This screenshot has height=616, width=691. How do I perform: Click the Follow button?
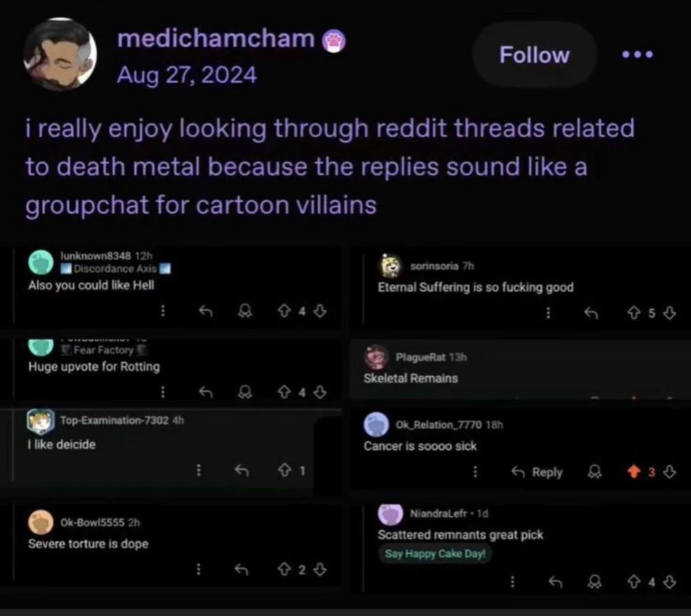[534, 55]
